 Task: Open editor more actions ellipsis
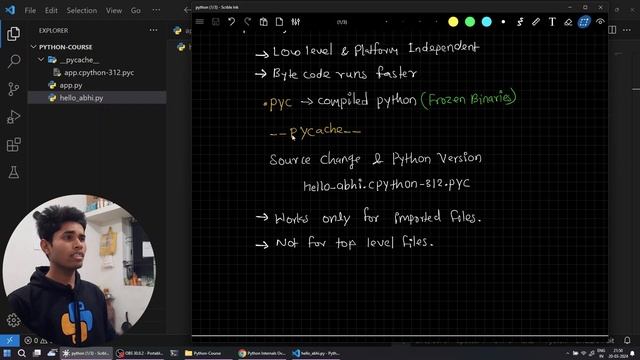pos(627,30)
